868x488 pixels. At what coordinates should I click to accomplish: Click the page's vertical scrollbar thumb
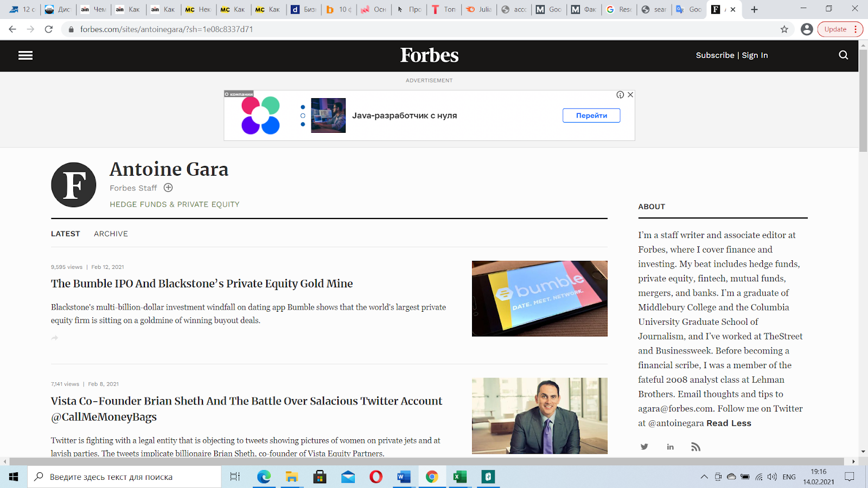pyautogui.click(x=863, y=100)
